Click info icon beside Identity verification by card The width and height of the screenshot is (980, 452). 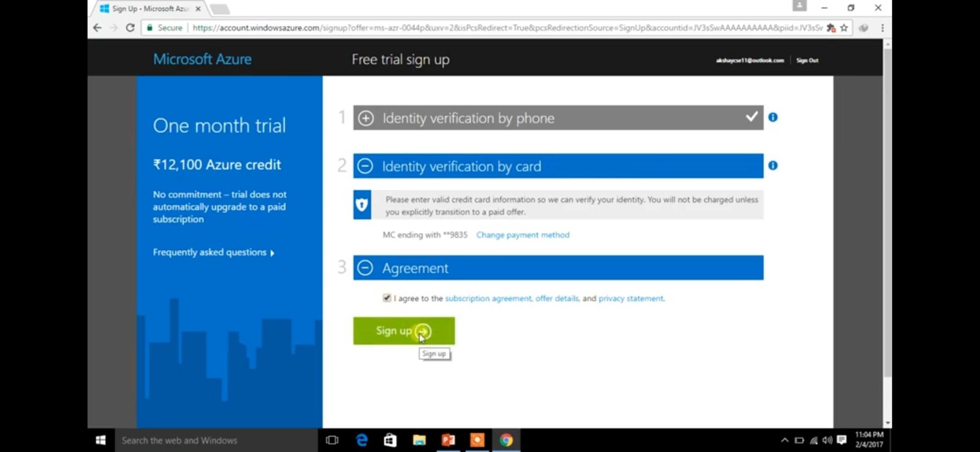pyautogui.click(x=773, y=166)
